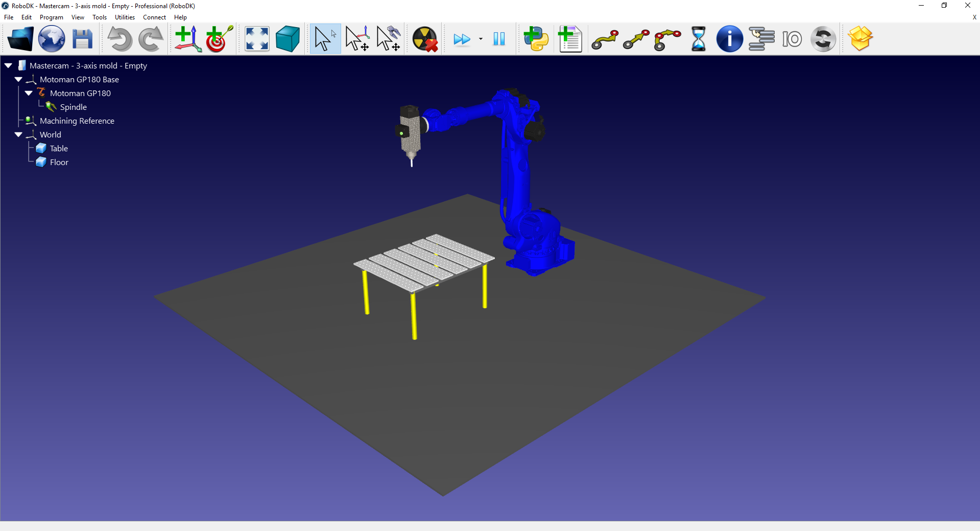The image size is (980, 531).
Task: Run a collision check
Action: click(x=424, y=38)
